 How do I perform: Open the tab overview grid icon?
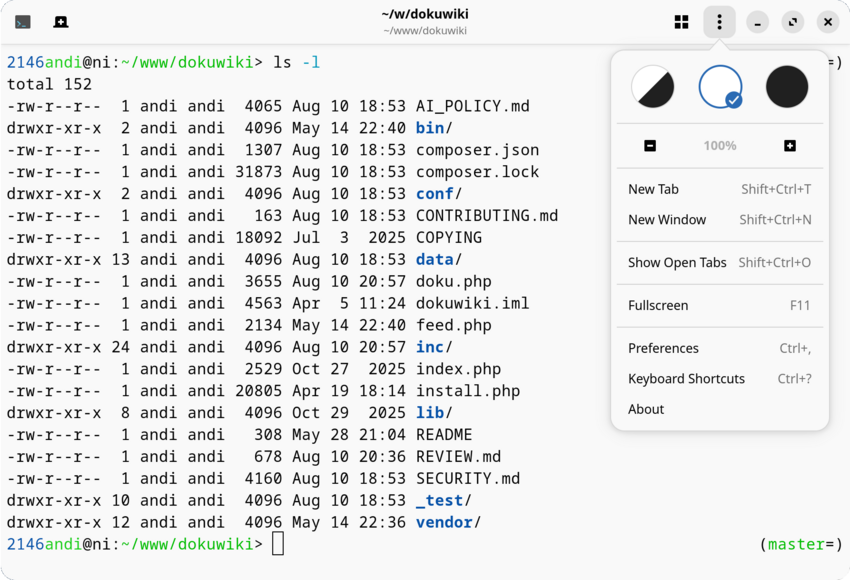[x=681, y=22]
